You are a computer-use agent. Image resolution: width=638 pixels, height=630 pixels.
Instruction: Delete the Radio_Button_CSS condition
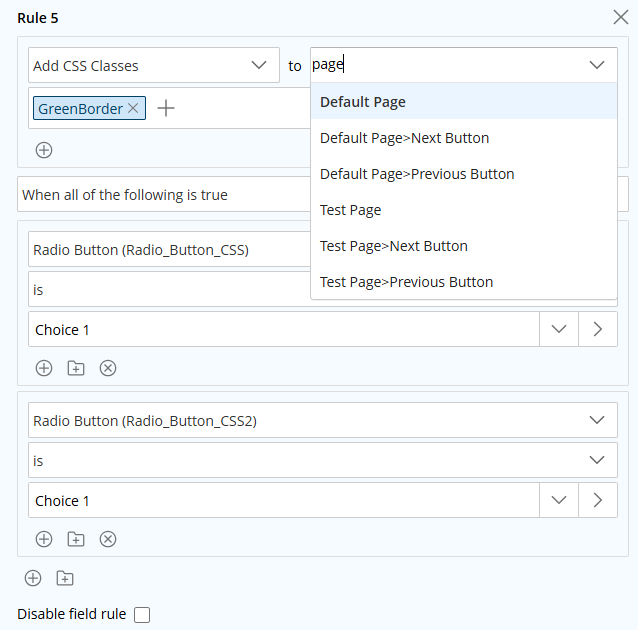click(x=108, y=368)
